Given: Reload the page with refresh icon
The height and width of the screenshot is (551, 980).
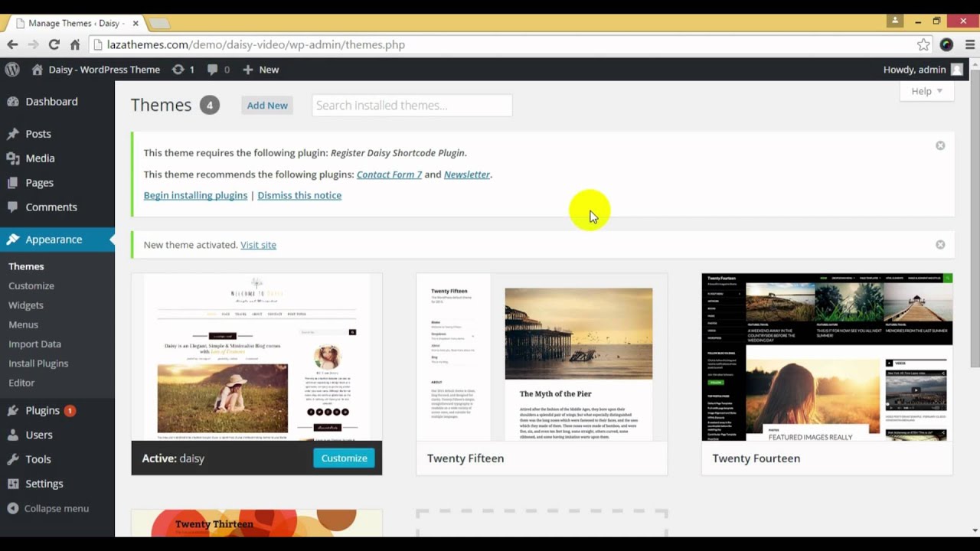Looking at the screenshot, I should click(x=54, y=44).
